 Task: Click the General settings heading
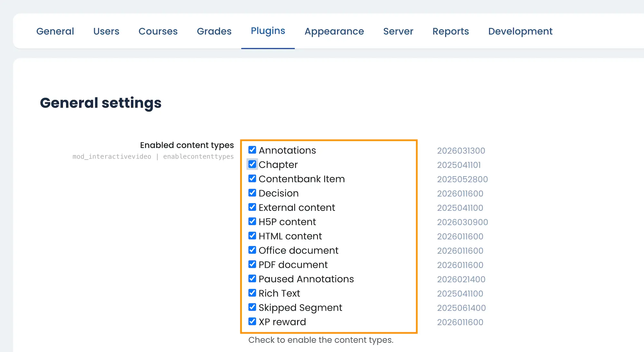[x=101, y=103]
